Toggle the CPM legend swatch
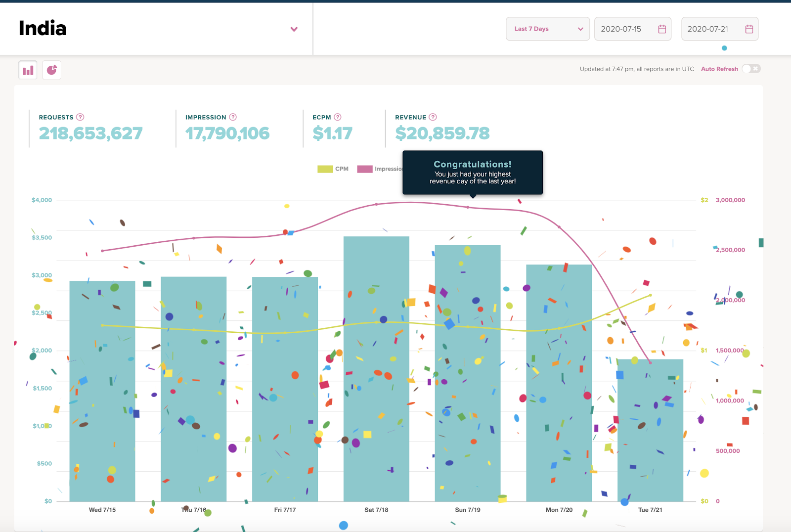Image resolution: width=791 pixels, height=532 pixels. point(325,169)
